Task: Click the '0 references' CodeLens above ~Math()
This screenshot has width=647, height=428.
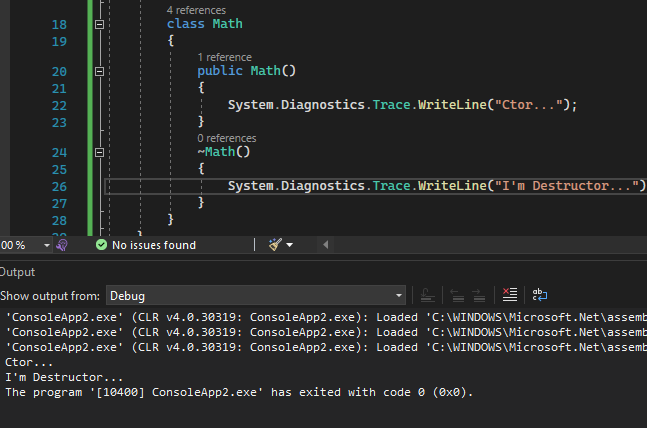Action: point(227,138)
